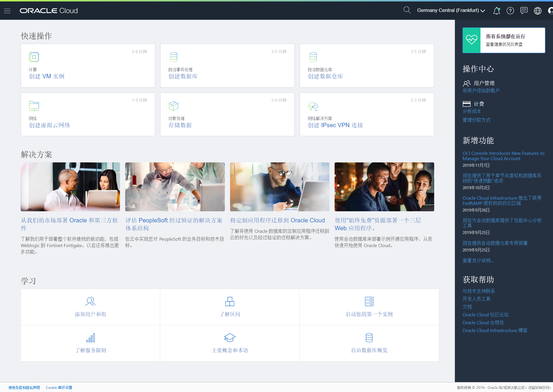
Task: Open the hamburger navigation menu
Action: [7, 11]
